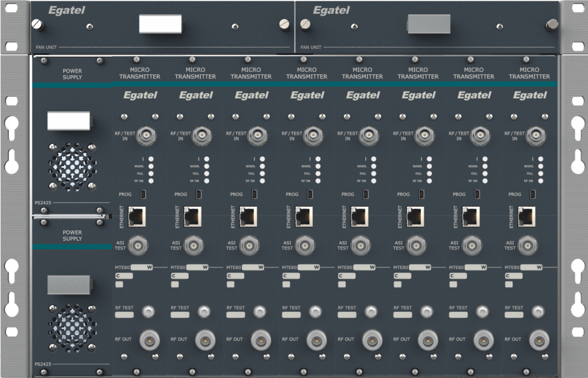Screen dimensions: 588x378
Task: Click the fan grille on the lower power supply
Action: [72, 328]
